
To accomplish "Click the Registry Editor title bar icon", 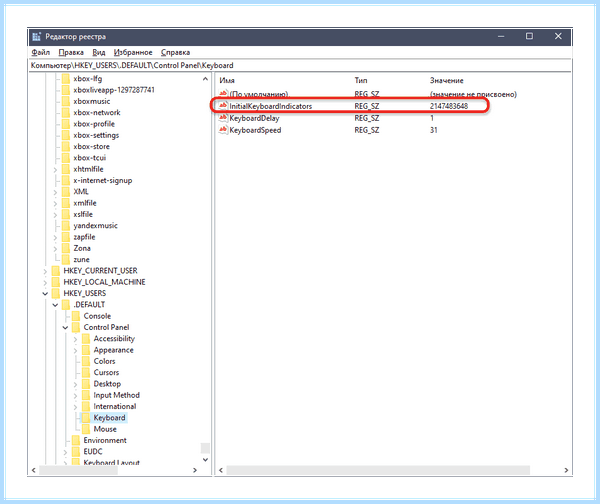I will (37, 37).
